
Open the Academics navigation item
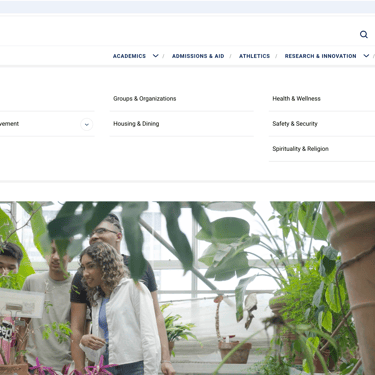(x=129, y=56)
